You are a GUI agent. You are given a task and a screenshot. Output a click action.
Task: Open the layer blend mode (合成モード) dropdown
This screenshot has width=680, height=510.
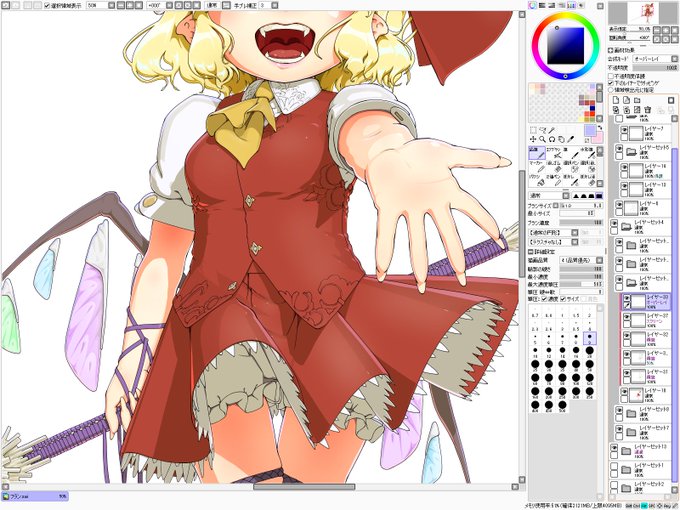point(655,59)
